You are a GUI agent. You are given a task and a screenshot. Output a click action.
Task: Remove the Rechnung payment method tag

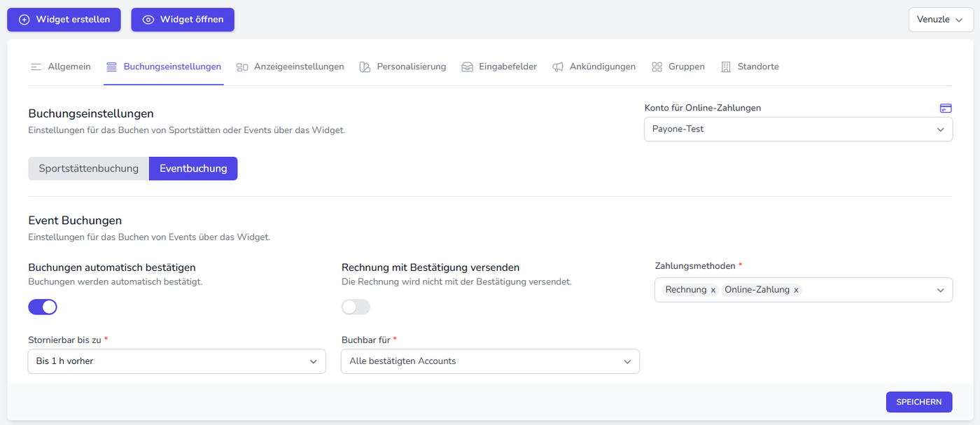[x=713, y=290]
